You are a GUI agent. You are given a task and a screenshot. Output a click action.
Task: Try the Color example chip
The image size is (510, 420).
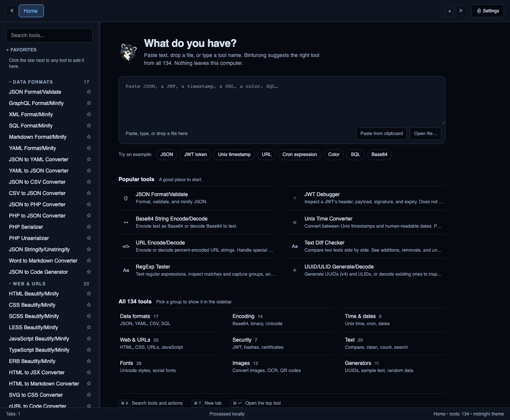[x=334, y=154]
